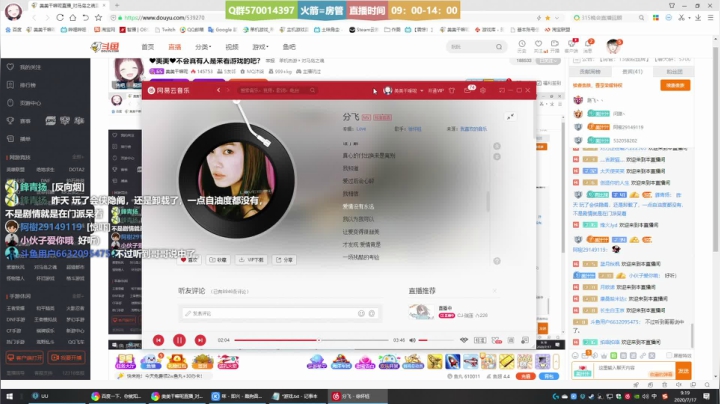Open Notepad taskbar item
This screenshot has width=720, height=404.
(x=295, y=396)
